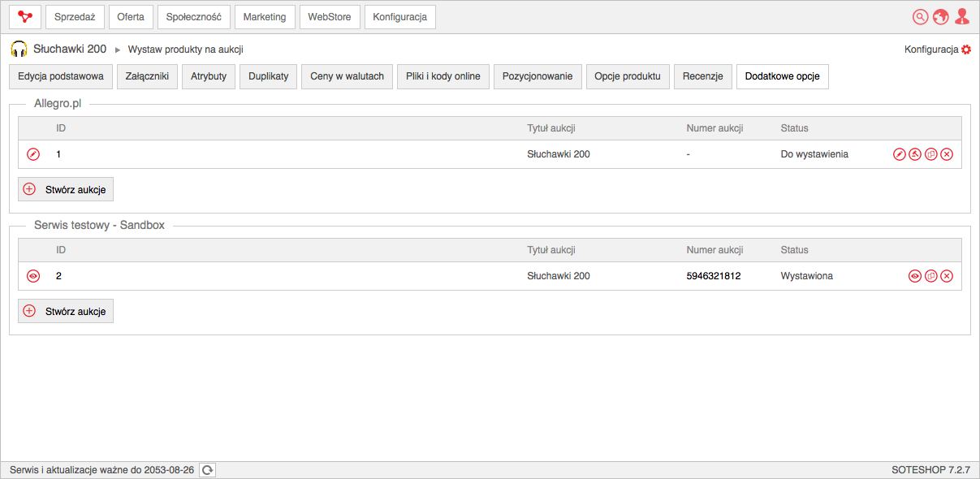980x479 pixels.
Task: Duplicate the Do wystawienia auction
Action: click(931, 154)
